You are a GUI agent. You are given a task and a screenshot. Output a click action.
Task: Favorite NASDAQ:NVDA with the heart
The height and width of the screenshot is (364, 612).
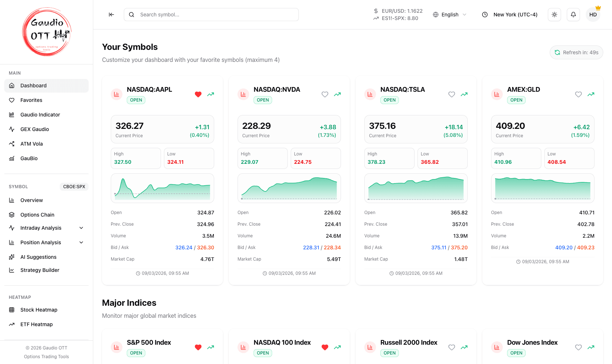(325, 94)
